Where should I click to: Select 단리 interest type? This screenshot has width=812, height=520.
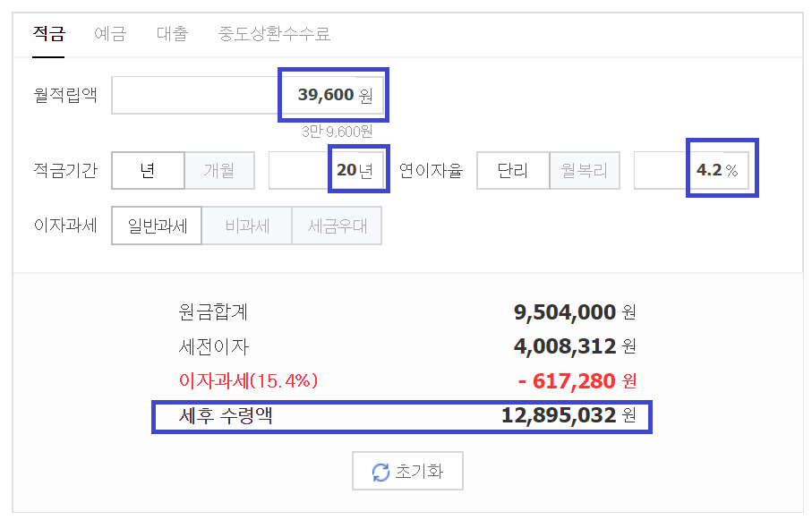pos(513,170)
